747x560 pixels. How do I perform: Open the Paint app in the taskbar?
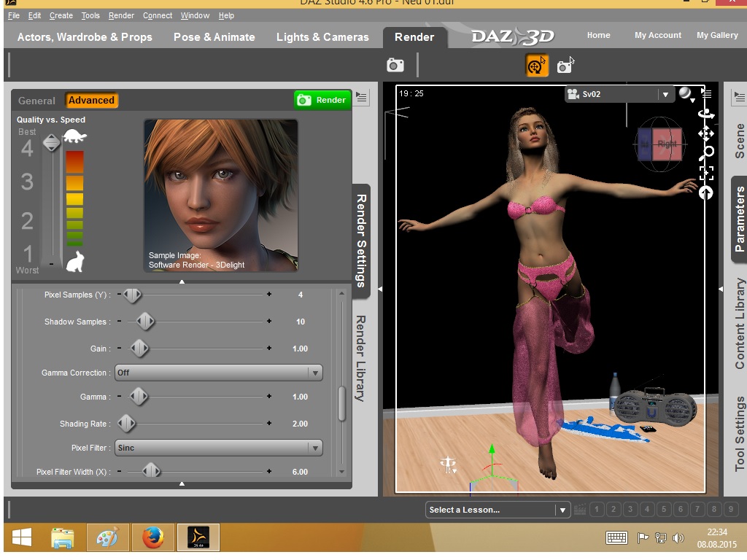(x=107, y=537)
